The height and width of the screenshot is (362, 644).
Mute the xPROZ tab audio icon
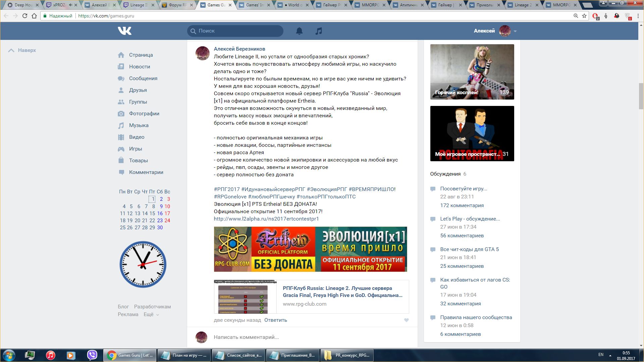coord(70,5)
